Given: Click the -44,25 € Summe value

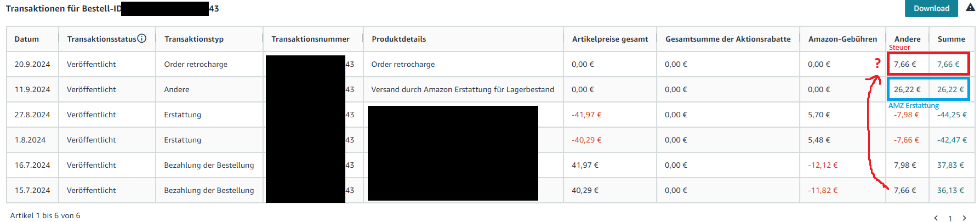Looking at the screenshot, I should [952, 115].
